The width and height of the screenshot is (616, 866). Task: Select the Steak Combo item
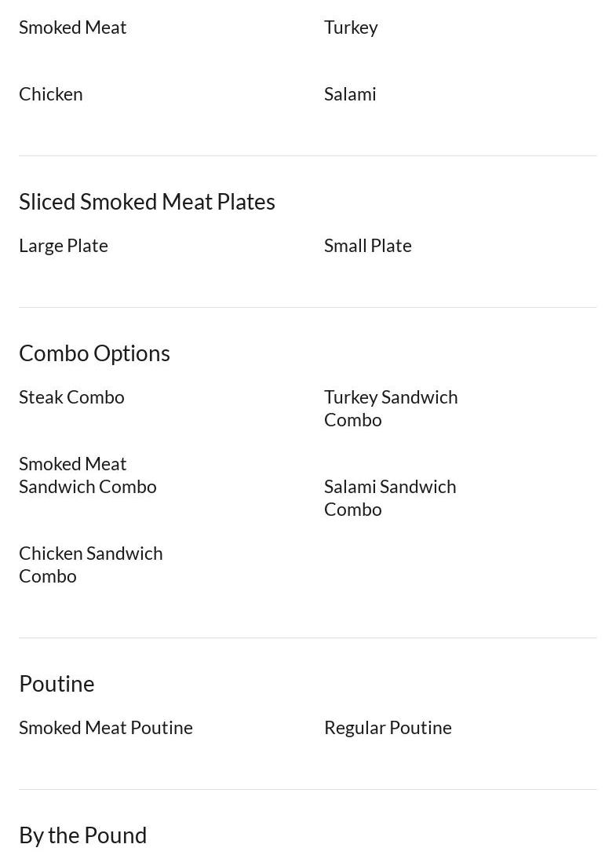71,397
